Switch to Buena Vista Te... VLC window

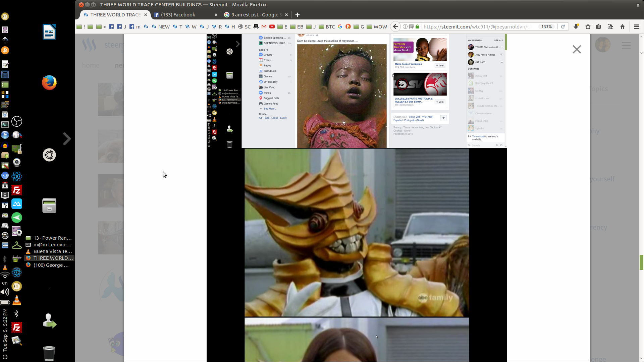49,251
